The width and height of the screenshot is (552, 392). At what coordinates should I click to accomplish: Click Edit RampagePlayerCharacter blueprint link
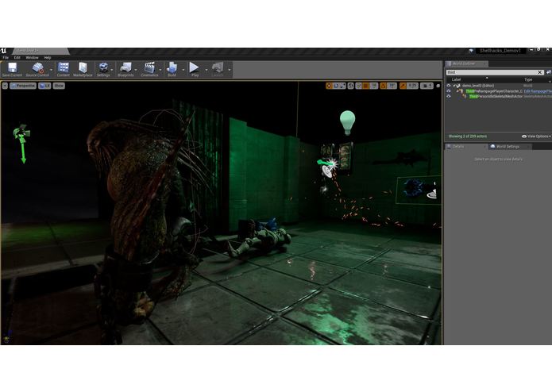coord(538,91)
